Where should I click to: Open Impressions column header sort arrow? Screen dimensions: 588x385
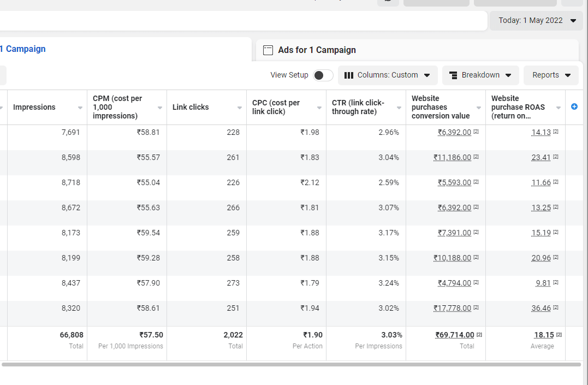80,108
